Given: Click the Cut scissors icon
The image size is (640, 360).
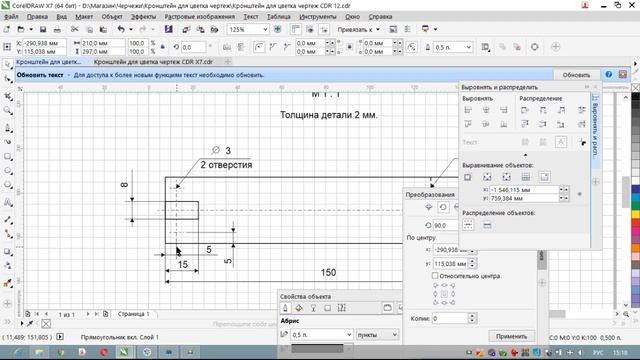Looking at the screenshot, I should click(75, 29).
